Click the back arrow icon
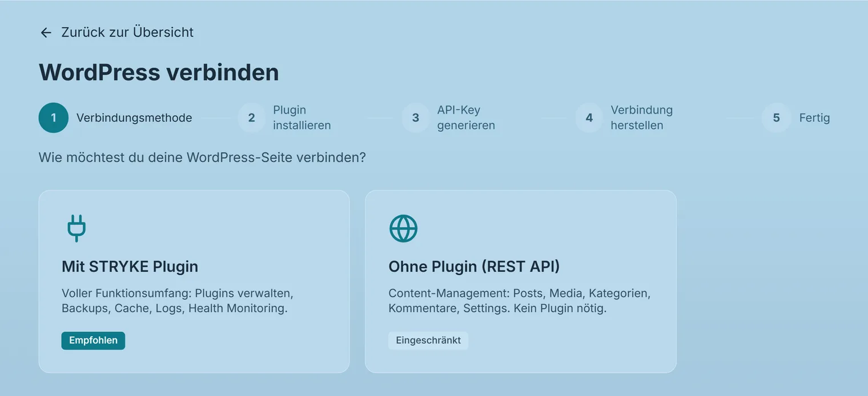Viewport: 868px width, 396px height. 46,33
